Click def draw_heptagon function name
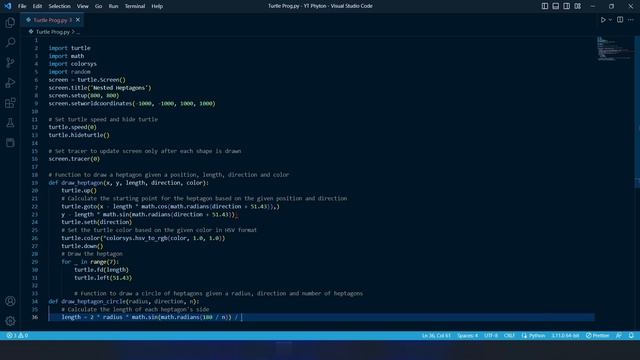640x360 pixels. 82,183
